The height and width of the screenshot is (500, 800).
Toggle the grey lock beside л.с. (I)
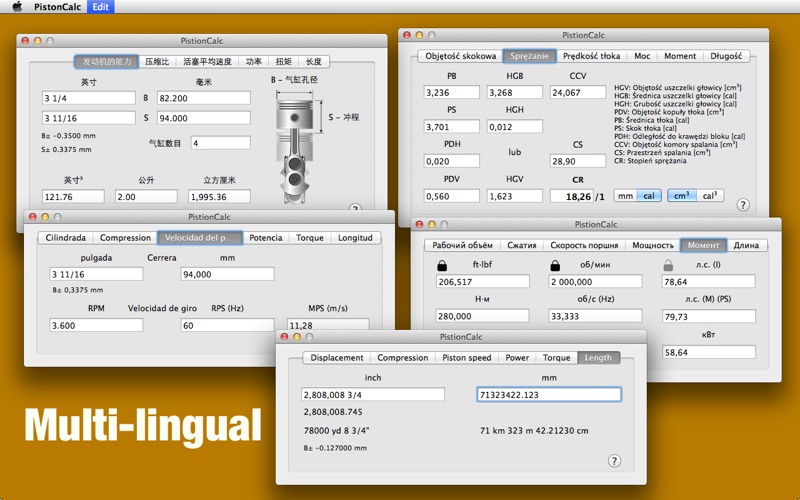pyautogui.click(x=668, y=265)
